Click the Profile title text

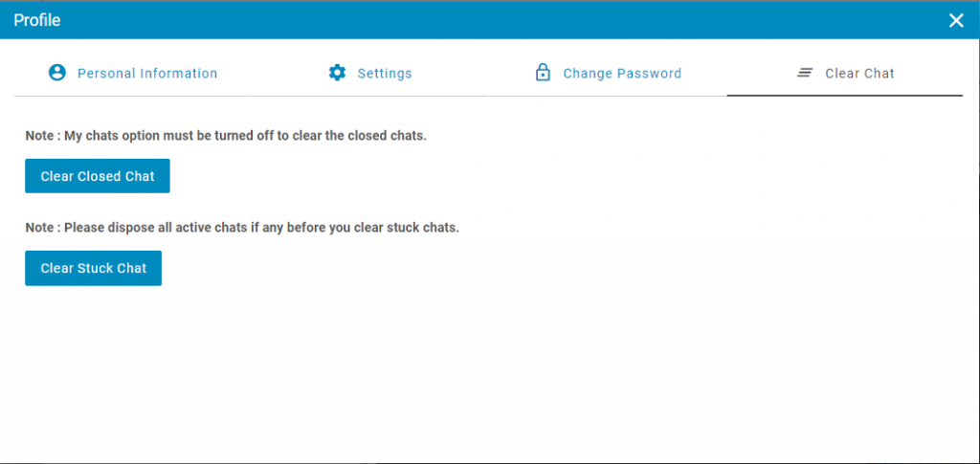point(37,20)
